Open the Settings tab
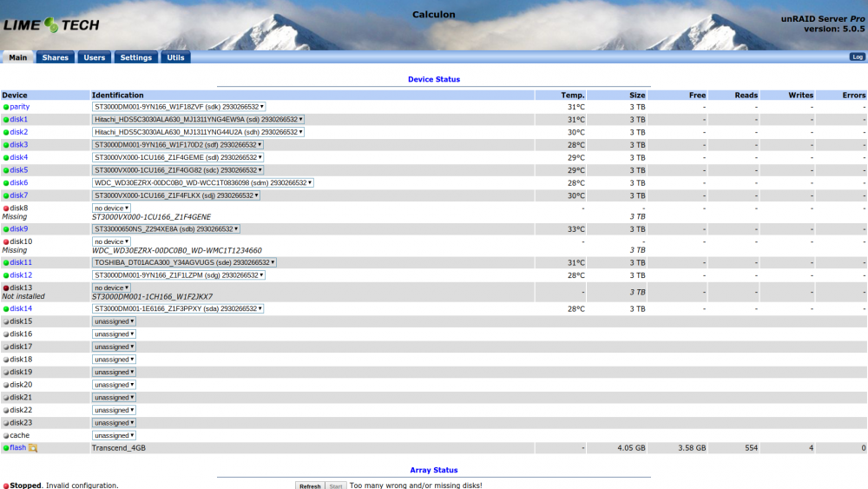Screen dimensions: 868x489 [x=135, y=57]
